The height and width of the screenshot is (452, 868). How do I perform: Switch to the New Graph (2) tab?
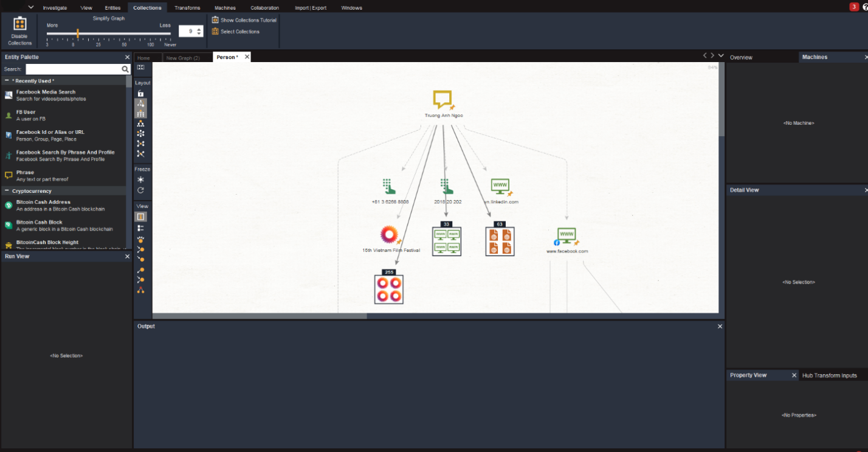[x=183, y=58]
